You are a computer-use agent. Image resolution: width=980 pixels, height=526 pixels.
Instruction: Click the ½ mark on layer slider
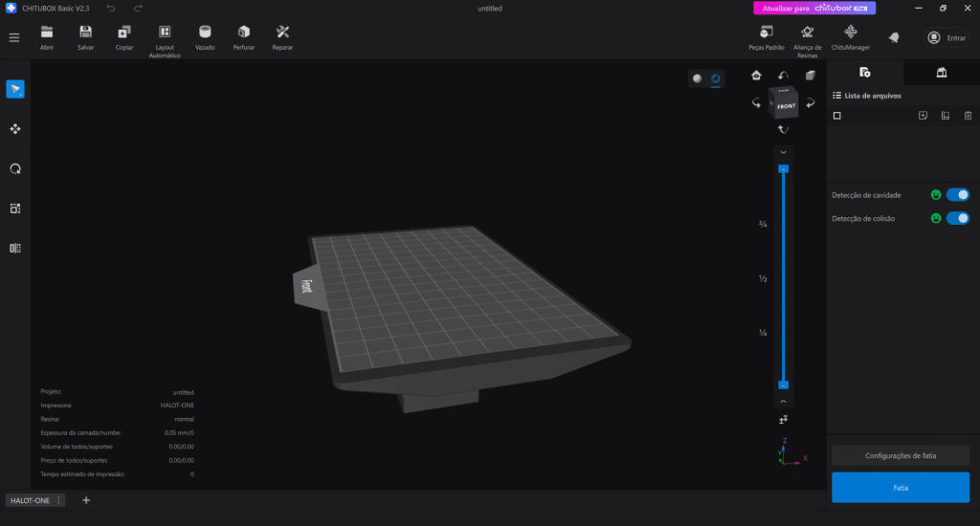763,278
